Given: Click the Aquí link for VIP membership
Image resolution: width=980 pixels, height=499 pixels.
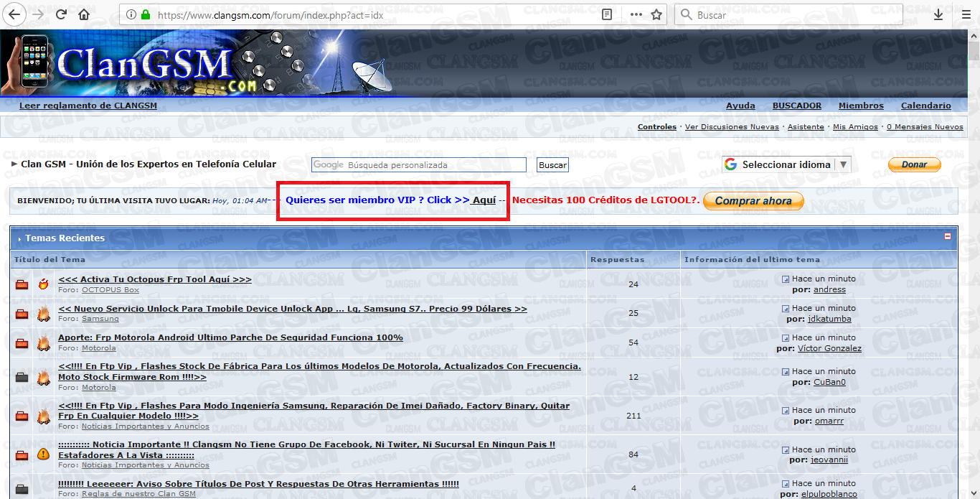Looking at the screenshot, I should click(483, 200).
